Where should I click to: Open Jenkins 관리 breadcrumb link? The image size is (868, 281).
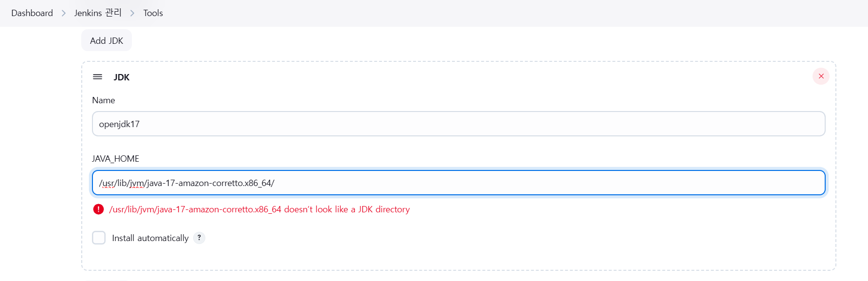pyautogui.click(x=98, y=13)
